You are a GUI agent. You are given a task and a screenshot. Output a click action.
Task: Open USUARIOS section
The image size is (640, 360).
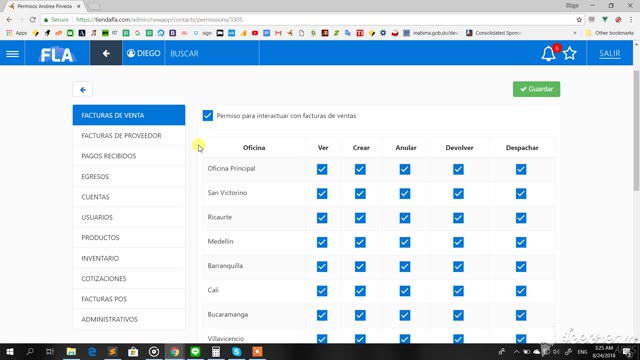pyautogui.click(x=129, y=217)
